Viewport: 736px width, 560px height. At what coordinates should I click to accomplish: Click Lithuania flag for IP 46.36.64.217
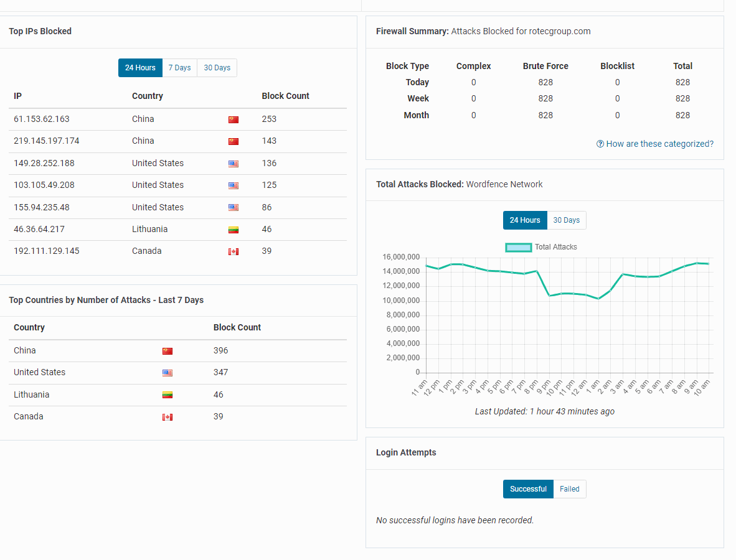click(x=234, y=230)
